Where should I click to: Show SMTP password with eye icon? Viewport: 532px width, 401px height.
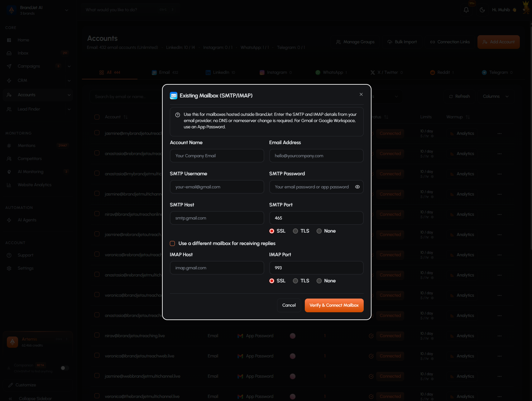pyautogui.click(x=357, y=187)
